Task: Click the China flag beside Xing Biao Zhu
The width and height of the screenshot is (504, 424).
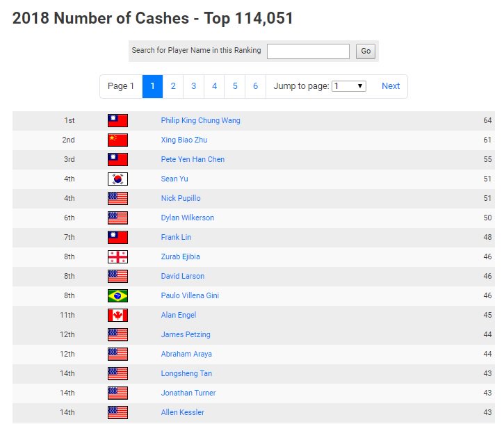Action: click(x=117, y=140)
